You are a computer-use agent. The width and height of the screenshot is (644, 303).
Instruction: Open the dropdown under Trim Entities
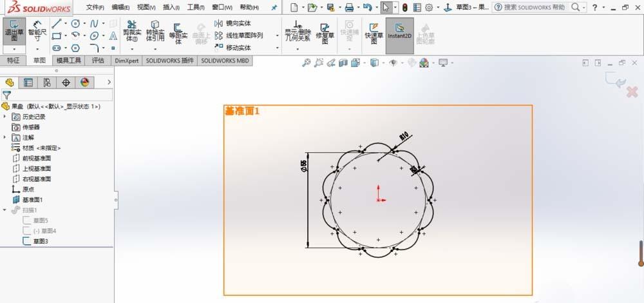click(x=132, y=49)
